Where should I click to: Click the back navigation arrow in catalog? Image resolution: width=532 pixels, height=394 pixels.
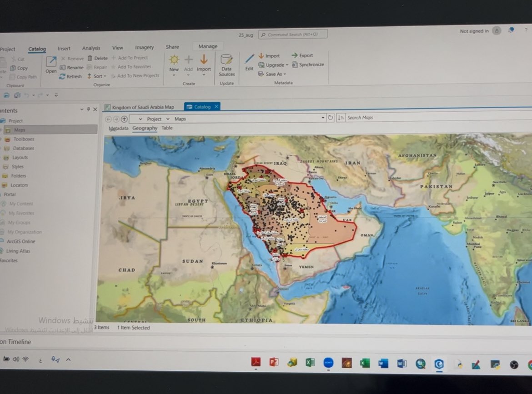click(x=109, y=119)
